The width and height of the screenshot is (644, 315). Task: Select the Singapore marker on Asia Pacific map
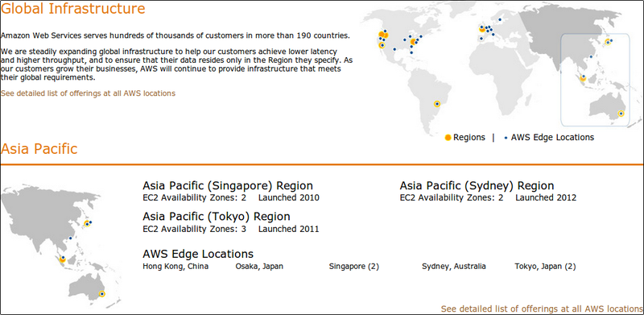click(x=63, y=259)
